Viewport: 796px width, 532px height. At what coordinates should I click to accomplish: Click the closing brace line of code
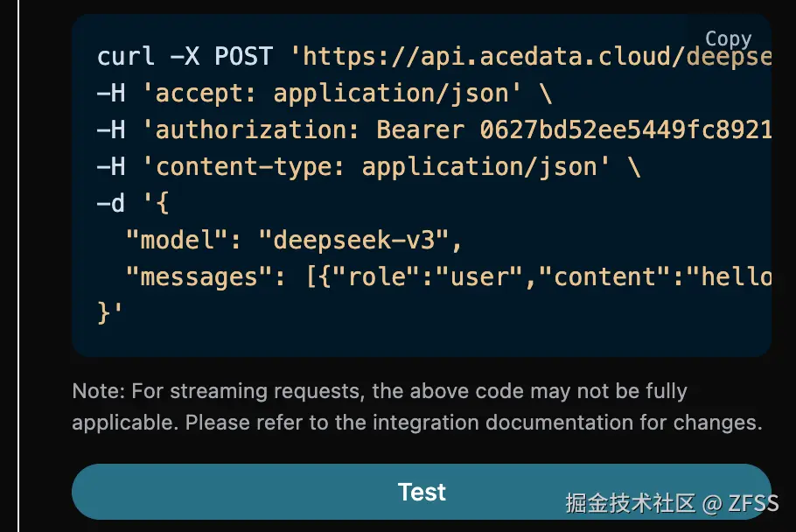pyautogui.click(x=110, y=313)
